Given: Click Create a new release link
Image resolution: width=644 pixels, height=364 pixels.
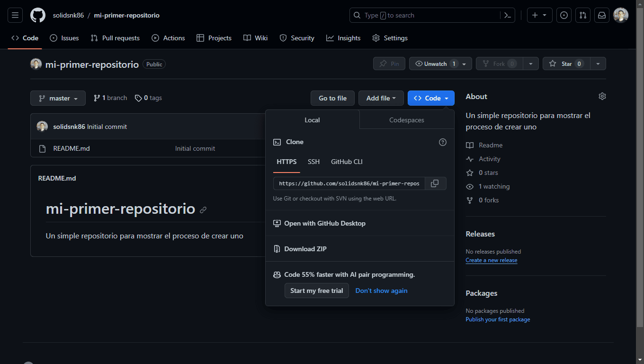Looking at the screenshot, I should (492, 260).
